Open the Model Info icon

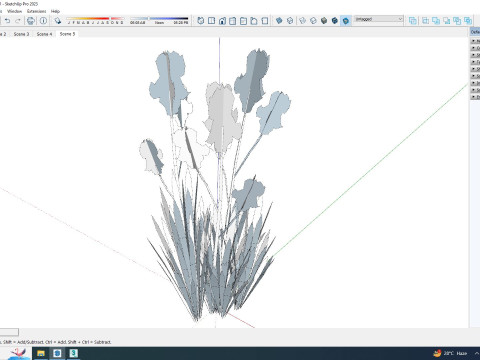coord(43,21)
